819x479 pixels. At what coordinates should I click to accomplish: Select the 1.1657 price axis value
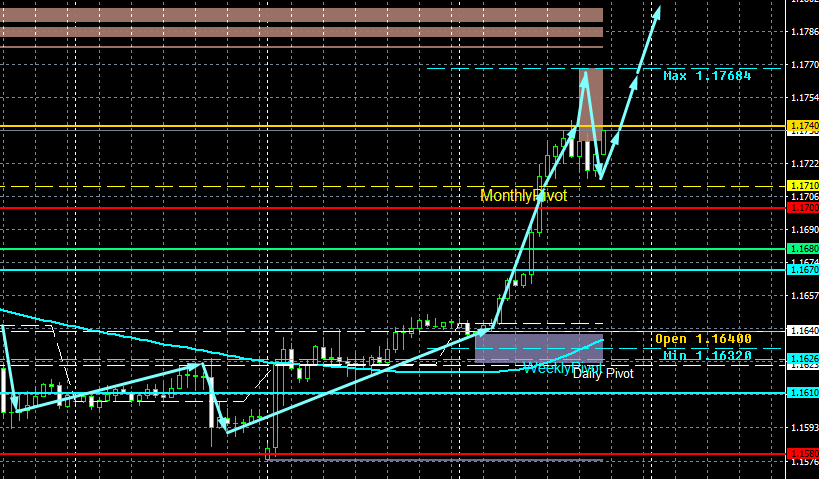pos(805,296)
